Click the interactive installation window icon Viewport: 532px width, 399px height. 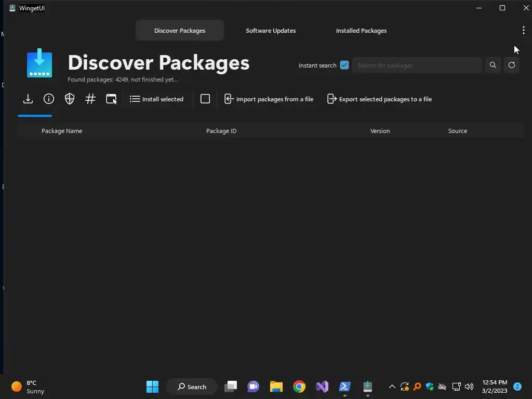coord(111,99)
